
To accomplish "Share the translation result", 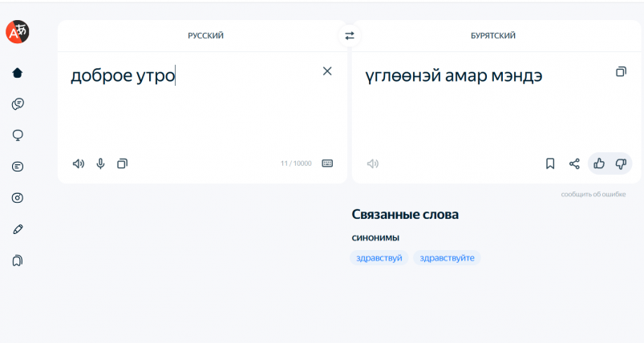I will tap(574, 163).
